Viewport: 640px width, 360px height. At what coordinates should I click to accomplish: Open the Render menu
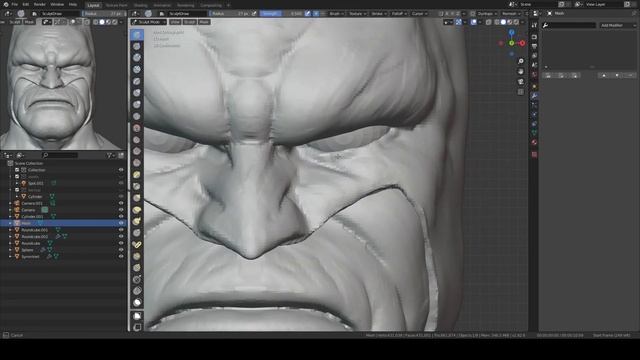[x=40, y=4]
